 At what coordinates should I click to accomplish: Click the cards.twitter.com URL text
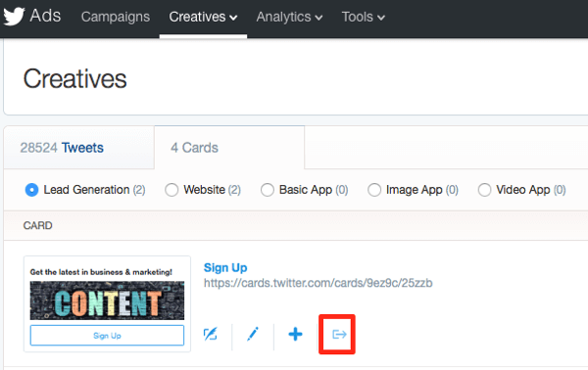pyautogui.click(x=318, y=283)
